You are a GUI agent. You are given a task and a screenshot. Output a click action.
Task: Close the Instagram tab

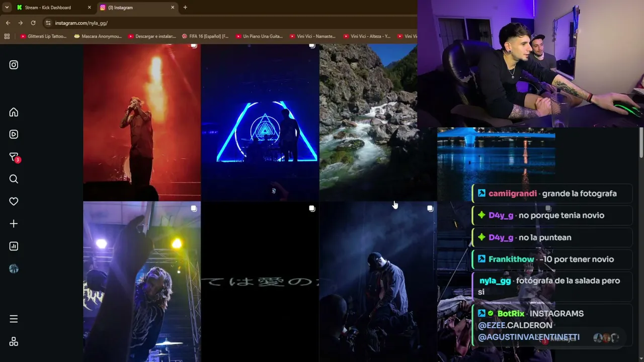click(173, 8)
